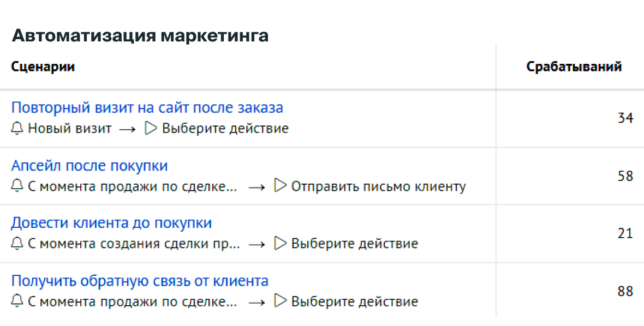Click bell icon under Апсейл после покупки

17,186
